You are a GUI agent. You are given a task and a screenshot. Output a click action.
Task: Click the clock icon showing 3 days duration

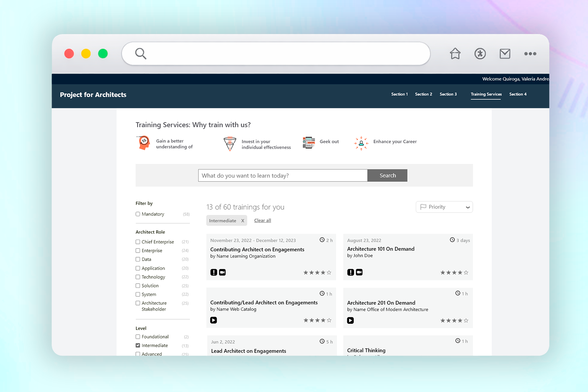pyautogui.click(x=452, y=240)
